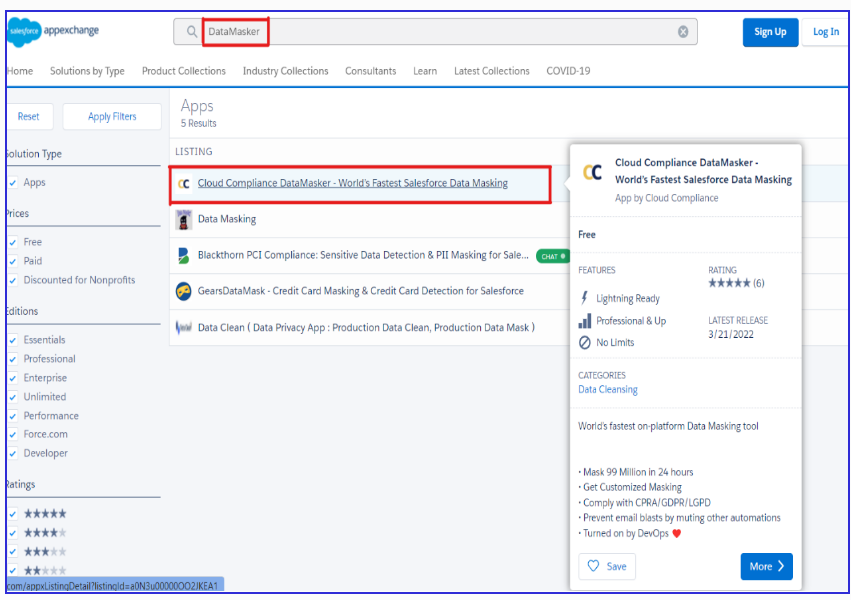Open the Cloud Compliance DataMasker app icon
The width and height of the screenshot is (851, 600).
pos(183,183)
